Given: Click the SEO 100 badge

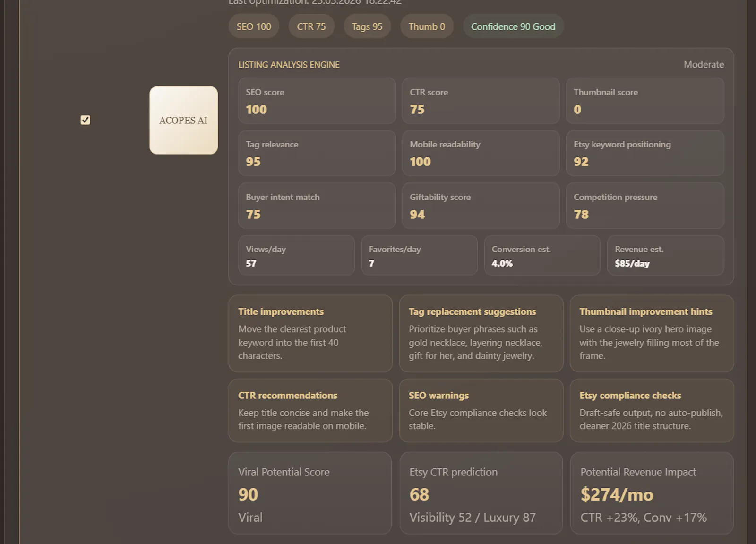Looking at the screenshot, I should [254, 26].
